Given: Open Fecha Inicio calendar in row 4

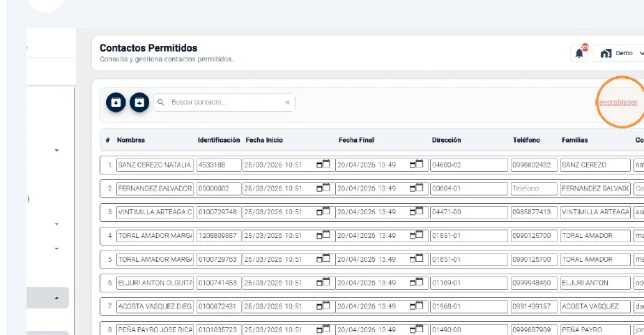Looking at the screenshot, I should coord(323,235).
